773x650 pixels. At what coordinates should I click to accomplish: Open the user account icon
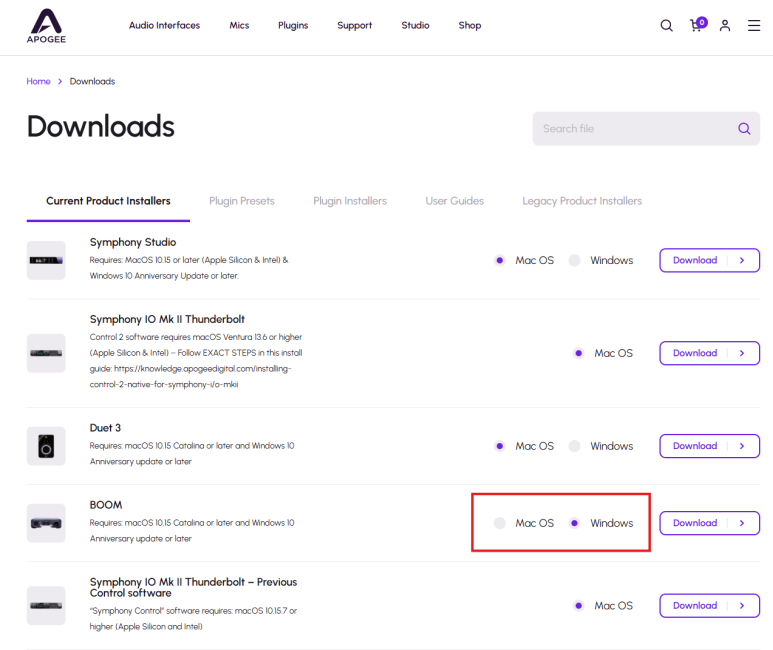724,26
